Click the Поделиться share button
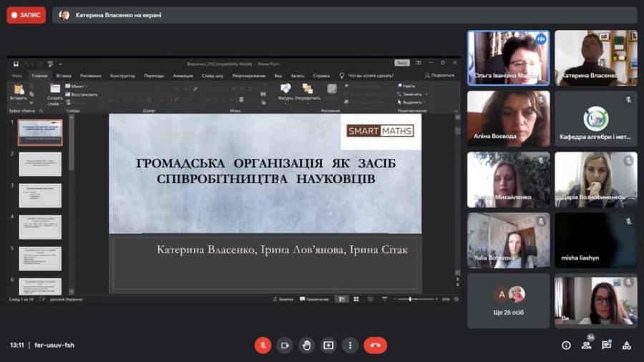 [439, 76]
